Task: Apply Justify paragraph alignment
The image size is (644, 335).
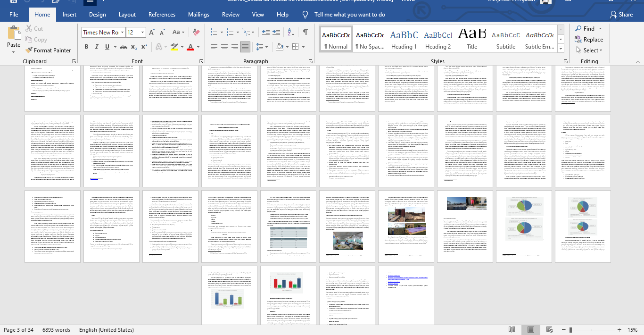Action: [245, 47]
